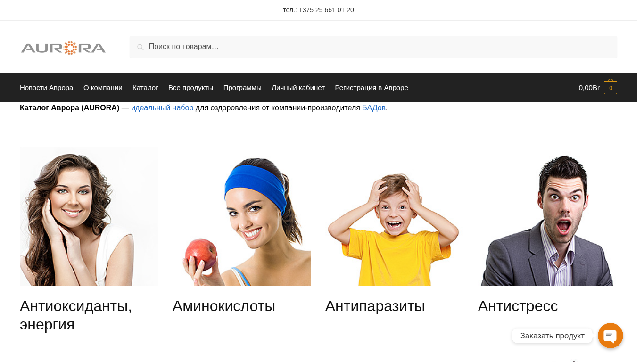Open Личный кабинет page

pos(298,88)
